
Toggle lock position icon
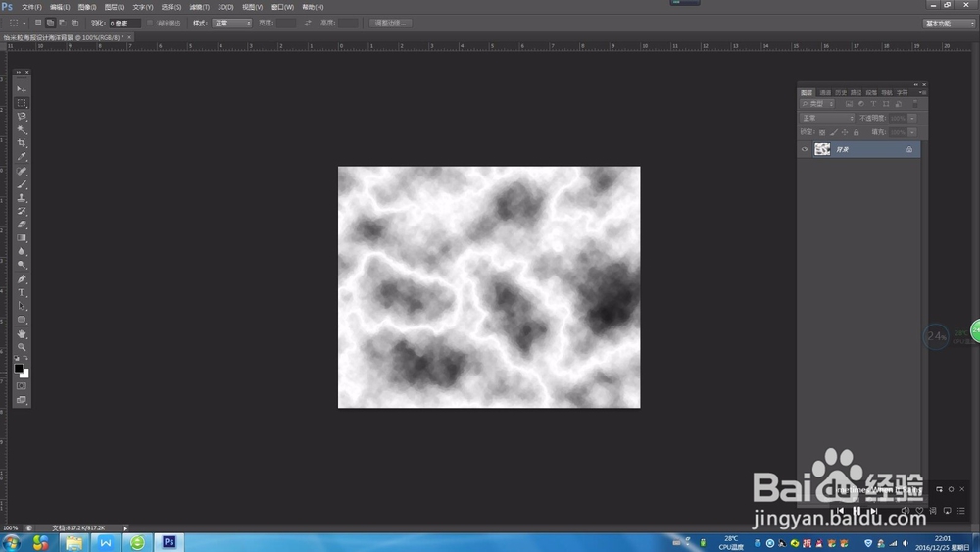pyautogui.click(x=845, y=132)
